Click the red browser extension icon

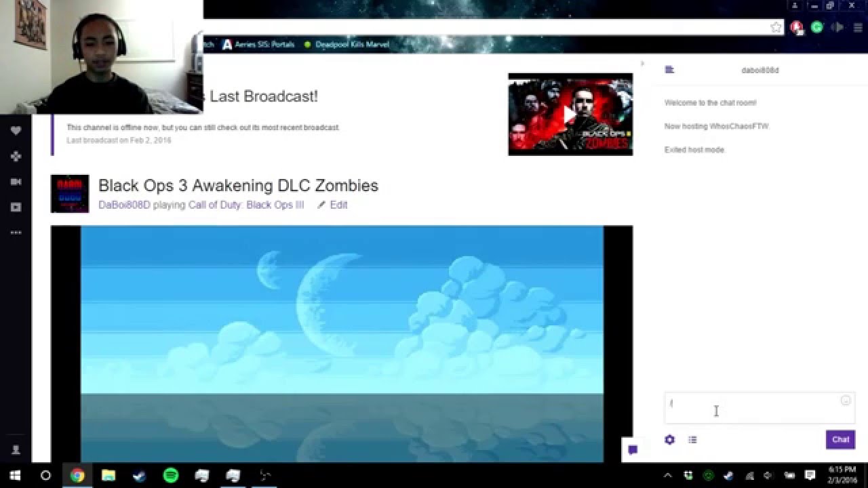pos(797,28)
